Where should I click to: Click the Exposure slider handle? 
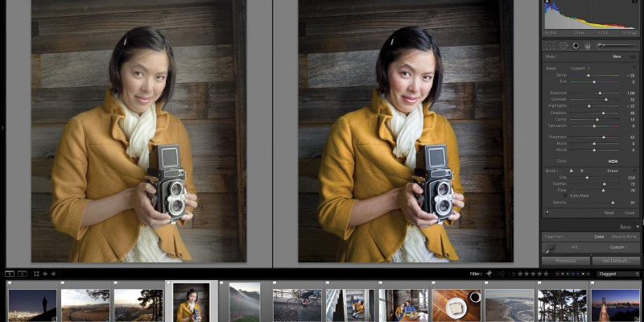[600, 93]
